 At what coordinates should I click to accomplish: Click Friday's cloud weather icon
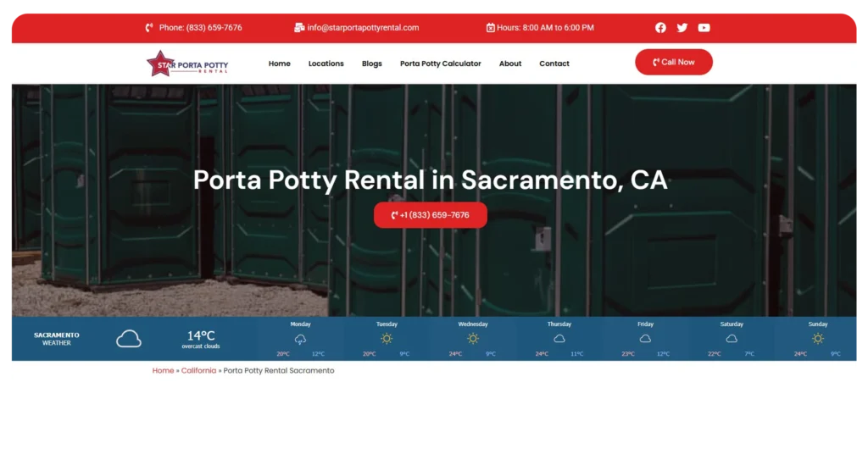(x=645, y=339)
